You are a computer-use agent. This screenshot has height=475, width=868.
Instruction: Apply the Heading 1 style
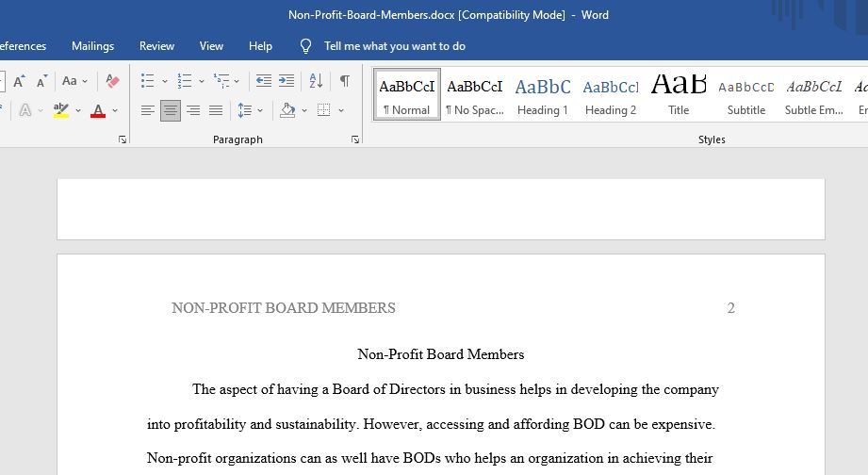tap(543, 94)
